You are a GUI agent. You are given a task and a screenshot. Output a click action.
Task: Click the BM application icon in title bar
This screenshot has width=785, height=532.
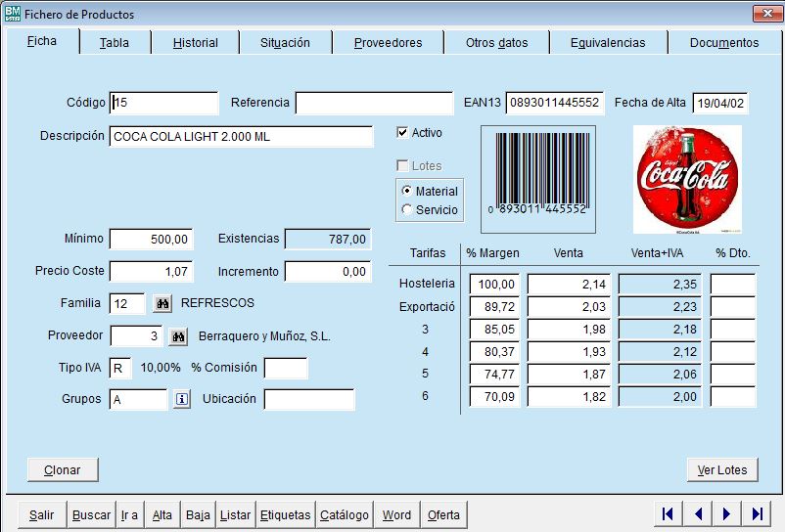12,14
